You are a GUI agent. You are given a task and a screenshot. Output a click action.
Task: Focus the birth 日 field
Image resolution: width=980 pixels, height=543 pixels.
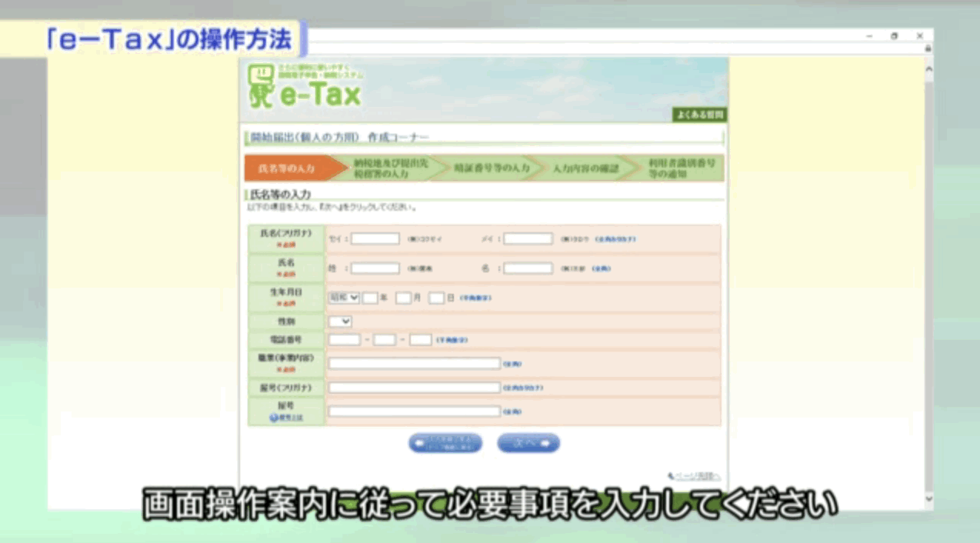tap(437, 298)
